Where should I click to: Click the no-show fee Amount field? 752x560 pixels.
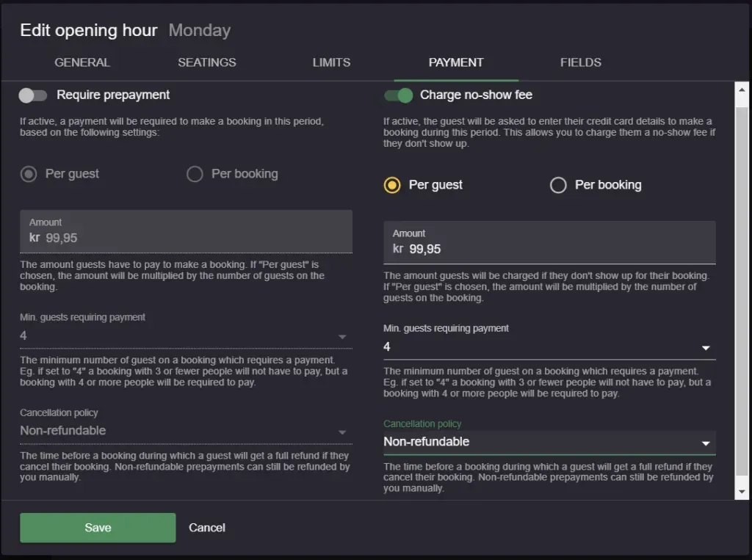click(x=549, y=242)
